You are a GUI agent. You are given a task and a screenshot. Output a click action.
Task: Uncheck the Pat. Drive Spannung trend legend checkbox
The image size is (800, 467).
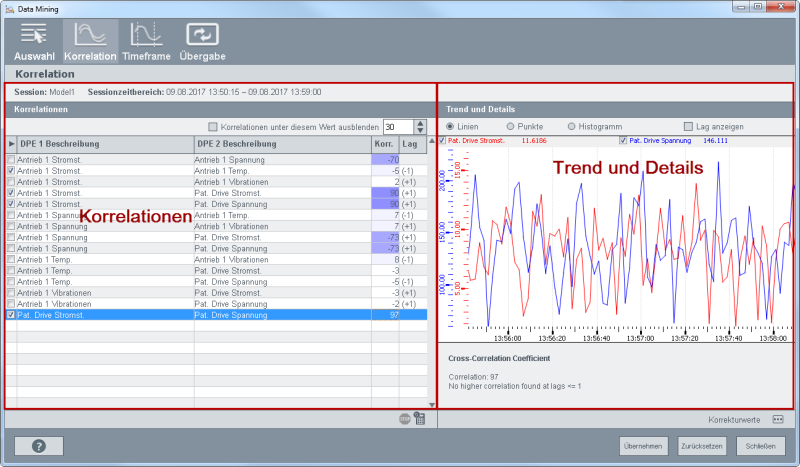tap(623, 141)
